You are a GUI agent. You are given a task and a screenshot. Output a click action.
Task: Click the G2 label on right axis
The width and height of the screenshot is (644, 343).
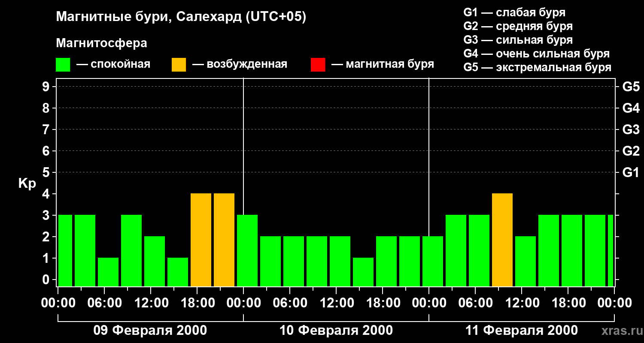tap(631, 151)
